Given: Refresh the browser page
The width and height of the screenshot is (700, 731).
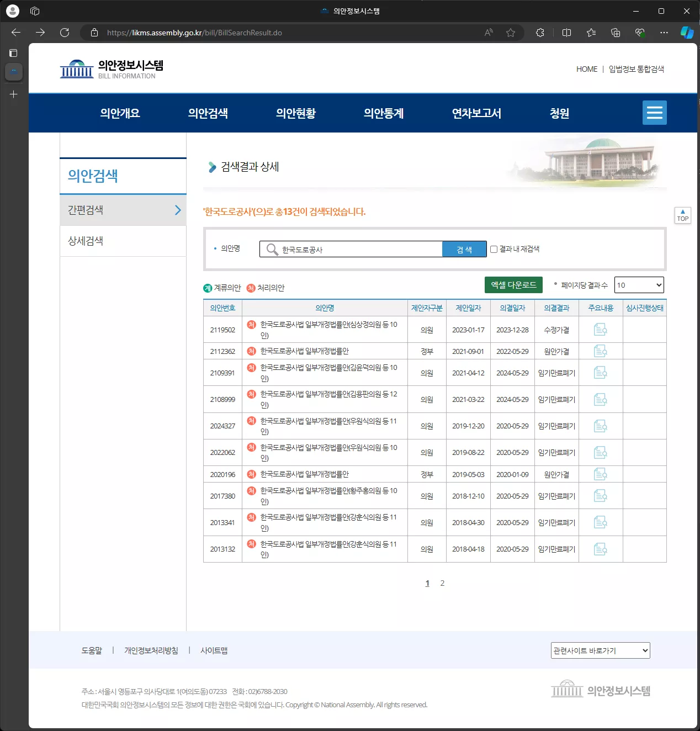Looking at the screenshot, I should pyautogui.click(x=65, y=33).
